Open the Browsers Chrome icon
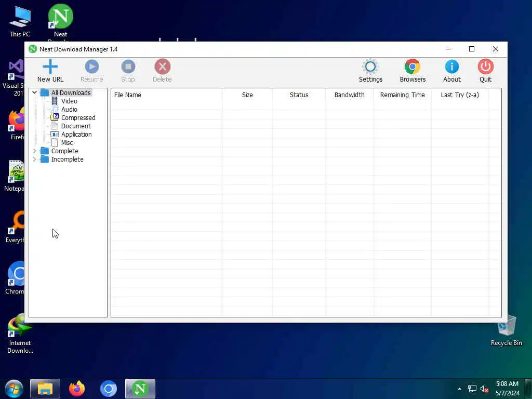Viewport: 532px width, 399px height. coord(412,66)
